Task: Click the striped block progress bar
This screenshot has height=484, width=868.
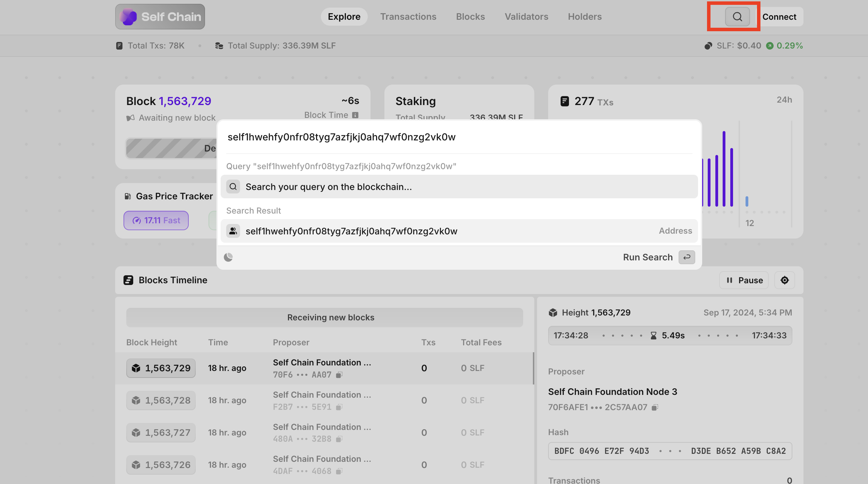Action: pos(172,148)
